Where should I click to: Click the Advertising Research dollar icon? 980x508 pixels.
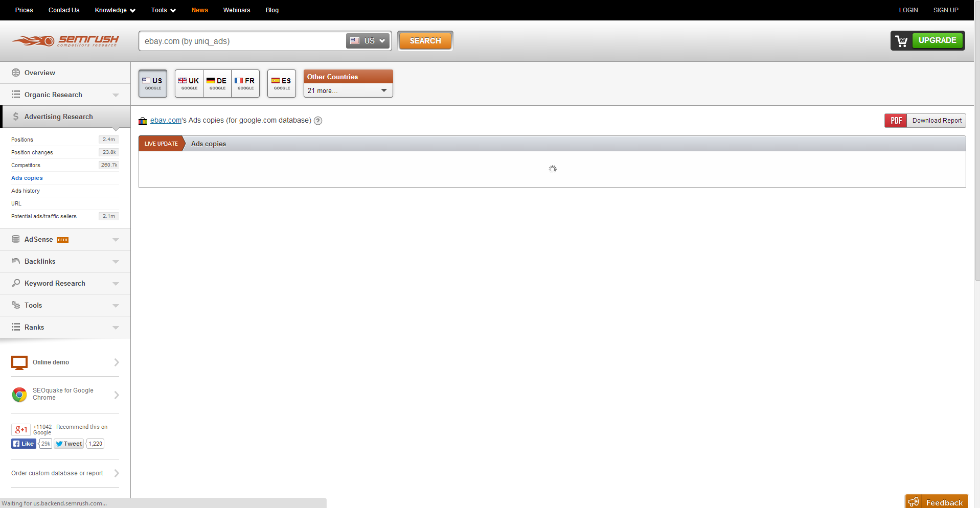point(16,117)
